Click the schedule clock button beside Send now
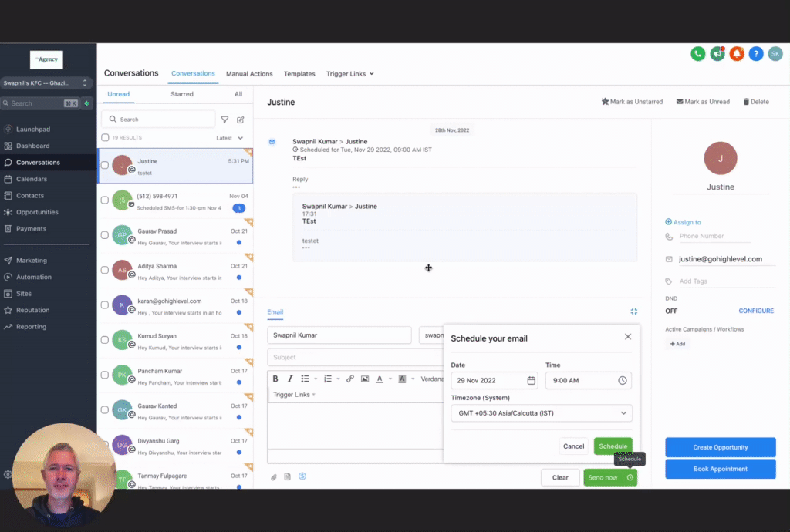 pyautogui.click(x=630, y=477)
